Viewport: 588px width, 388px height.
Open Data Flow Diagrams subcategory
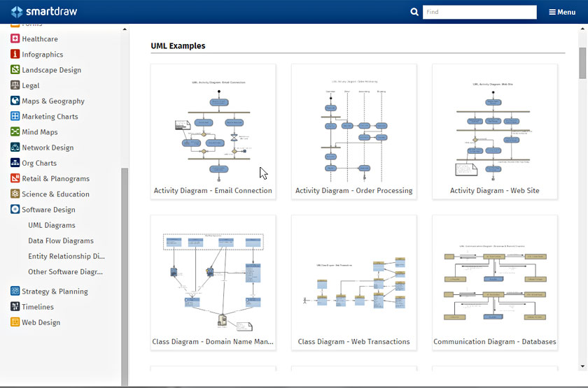(60, 240)
